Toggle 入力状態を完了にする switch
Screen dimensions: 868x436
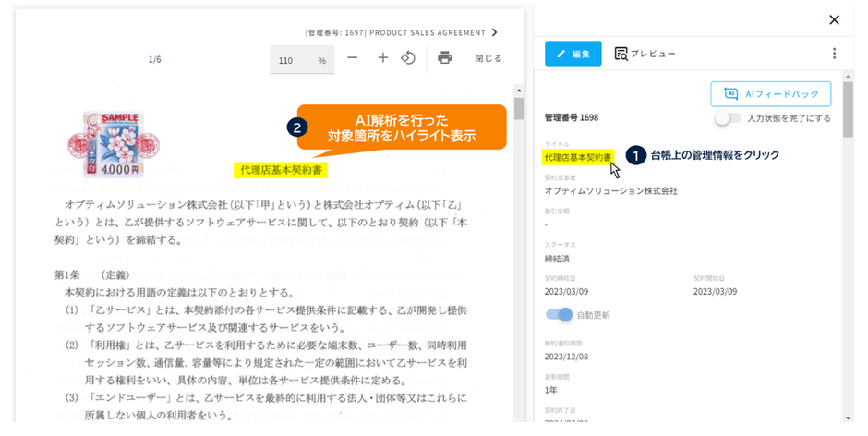coord(728,118)
